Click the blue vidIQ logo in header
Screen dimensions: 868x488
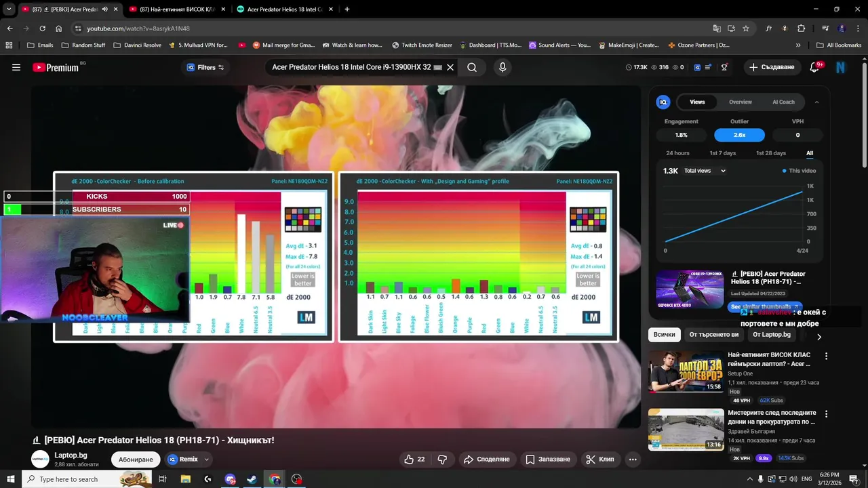point(696,67)
